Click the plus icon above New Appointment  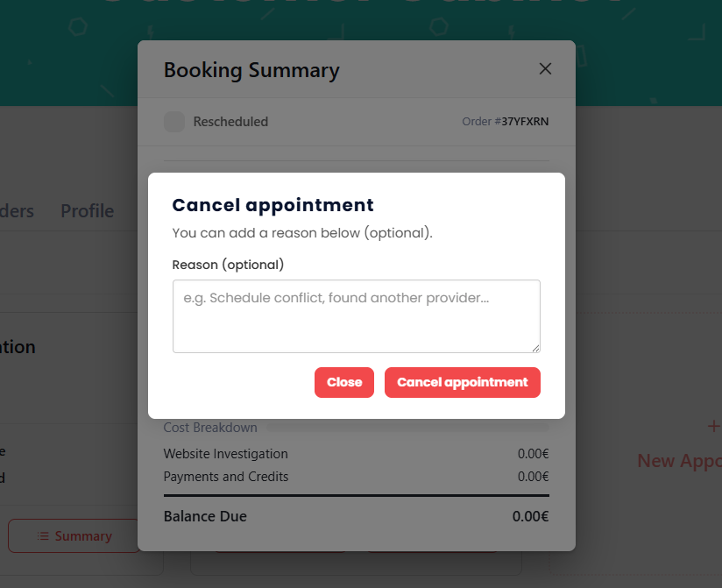click(713, 427)
